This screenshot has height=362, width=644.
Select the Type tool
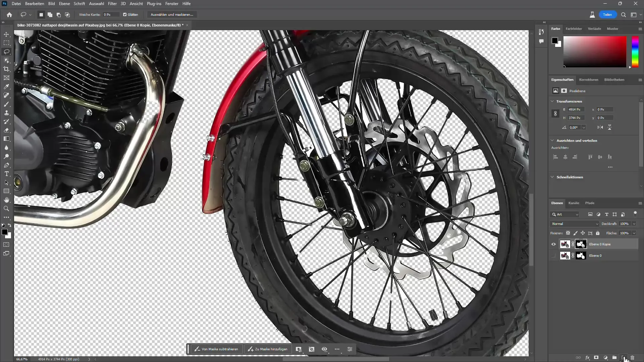coord(6,174)
